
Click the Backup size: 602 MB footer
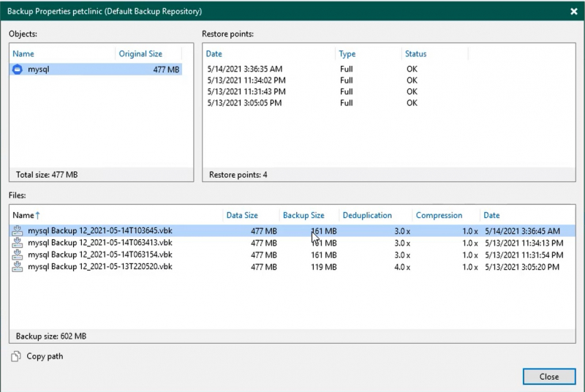pos(51,336)
